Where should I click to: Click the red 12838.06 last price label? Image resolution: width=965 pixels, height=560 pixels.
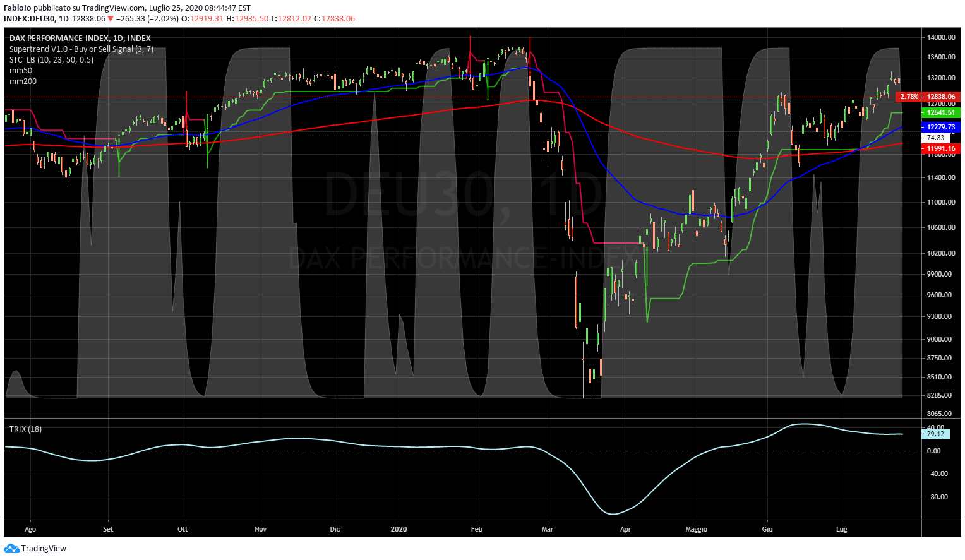941,97
